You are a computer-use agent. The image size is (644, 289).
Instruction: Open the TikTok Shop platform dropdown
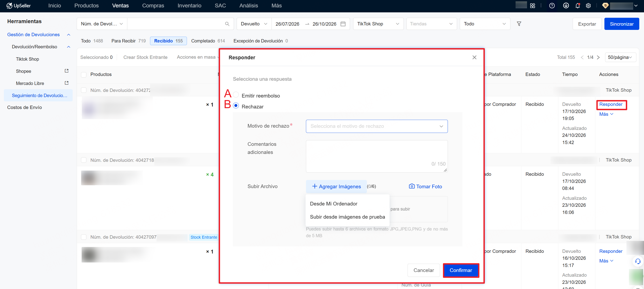[x=378, y=24]
